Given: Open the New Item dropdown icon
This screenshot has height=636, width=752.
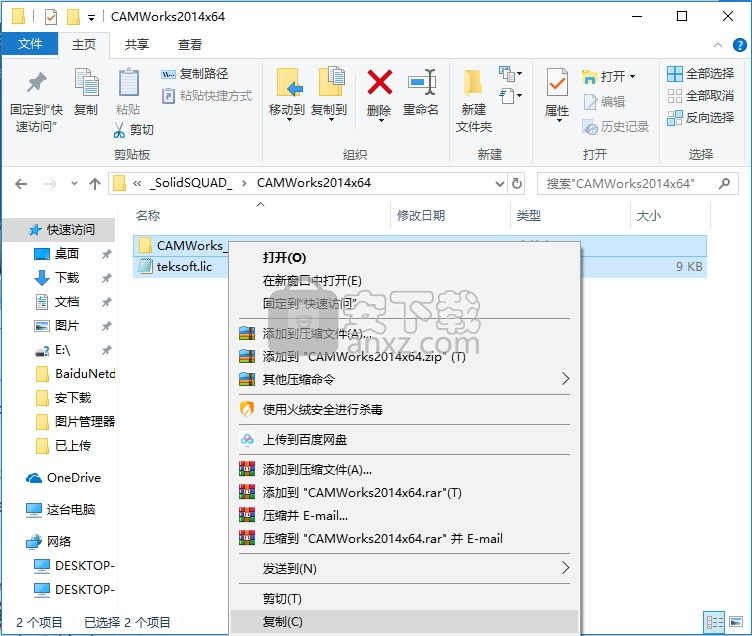Looking at the screenshot, I should [511, 74].
